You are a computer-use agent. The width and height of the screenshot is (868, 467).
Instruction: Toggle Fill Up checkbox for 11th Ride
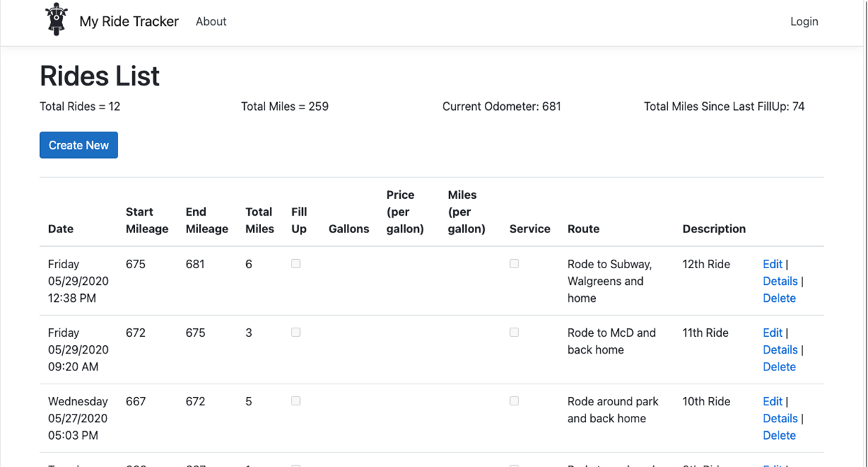(296, 333)
